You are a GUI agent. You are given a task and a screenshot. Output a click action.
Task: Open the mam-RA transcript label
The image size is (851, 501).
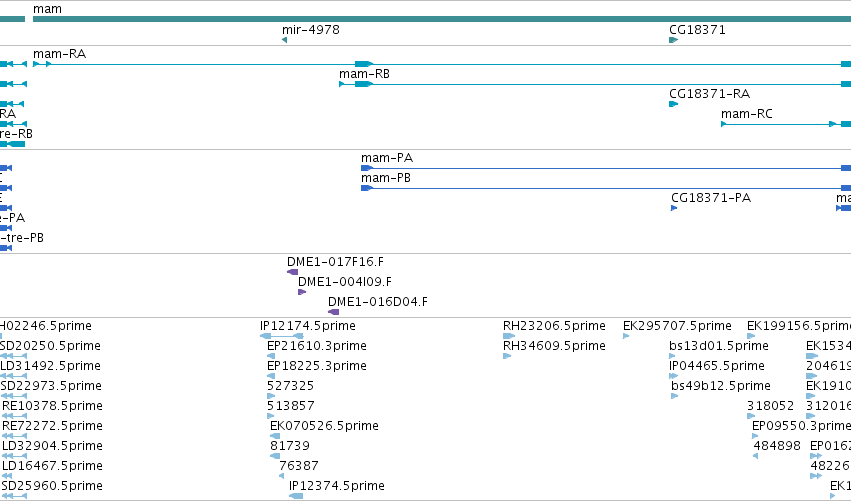point(59,54)
